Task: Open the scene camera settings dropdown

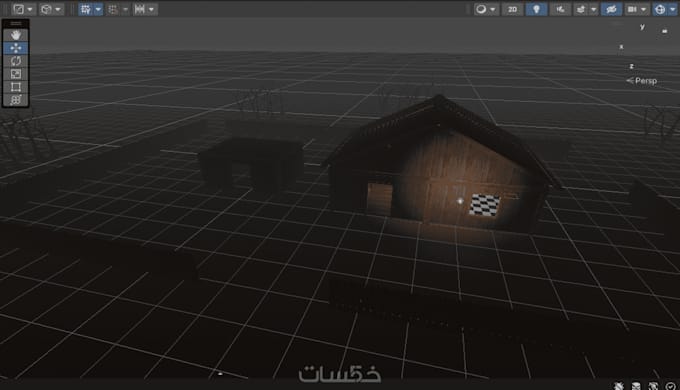Action: coord(644,9)
